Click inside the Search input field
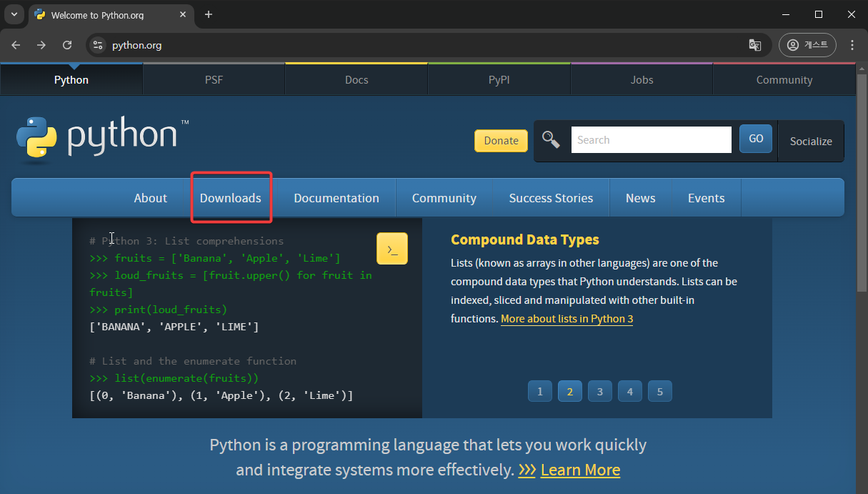Image resolution: width=868 pixels, height=494 pixels. point(650,139)
